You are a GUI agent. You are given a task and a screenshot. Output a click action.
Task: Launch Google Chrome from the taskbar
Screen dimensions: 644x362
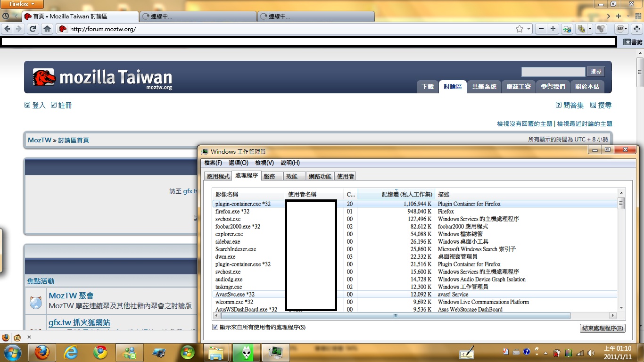100,352
